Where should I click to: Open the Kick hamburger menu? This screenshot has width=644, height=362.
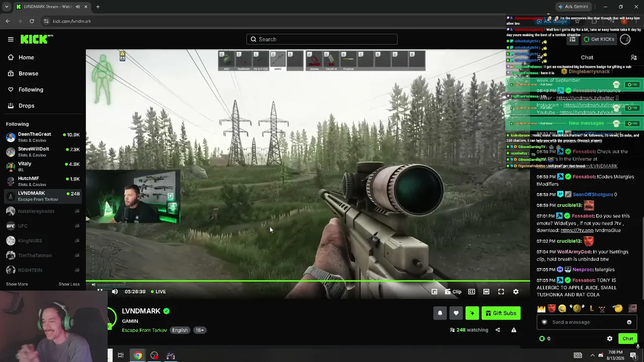(x=11, y=39)
